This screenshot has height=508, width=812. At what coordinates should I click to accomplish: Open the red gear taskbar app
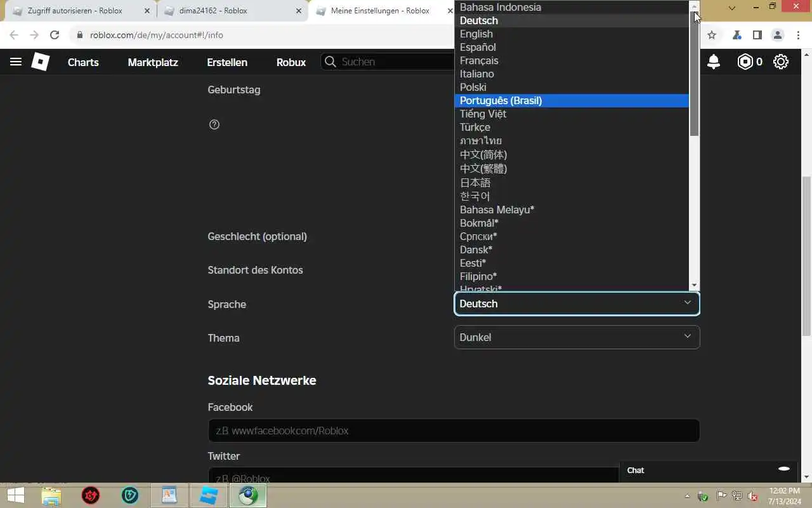[91, 495]
